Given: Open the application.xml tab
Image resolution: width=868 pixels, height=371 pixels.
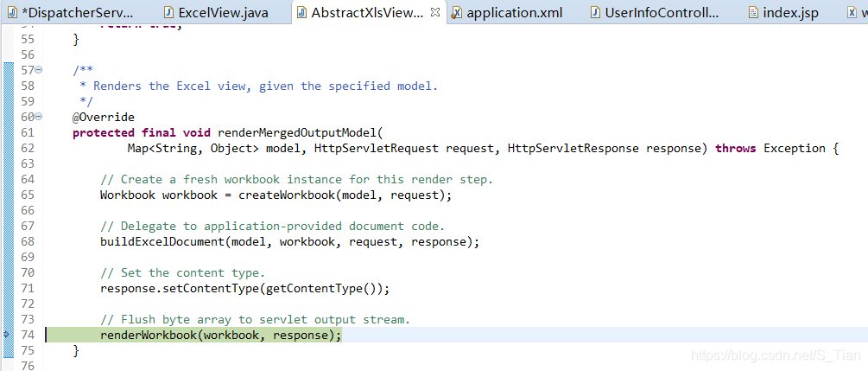Looking at the screenshot, I should click(x=509, y=12).
